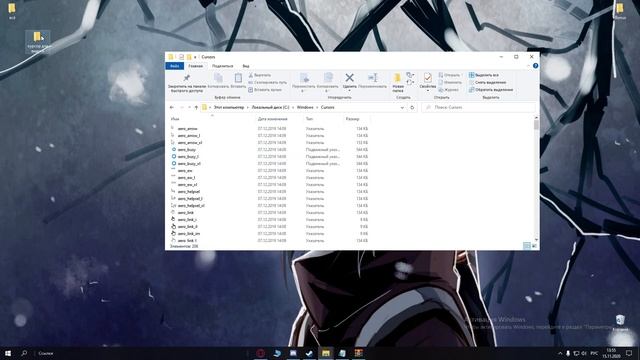Create a New folder from the ribbon

pos(398,83)
